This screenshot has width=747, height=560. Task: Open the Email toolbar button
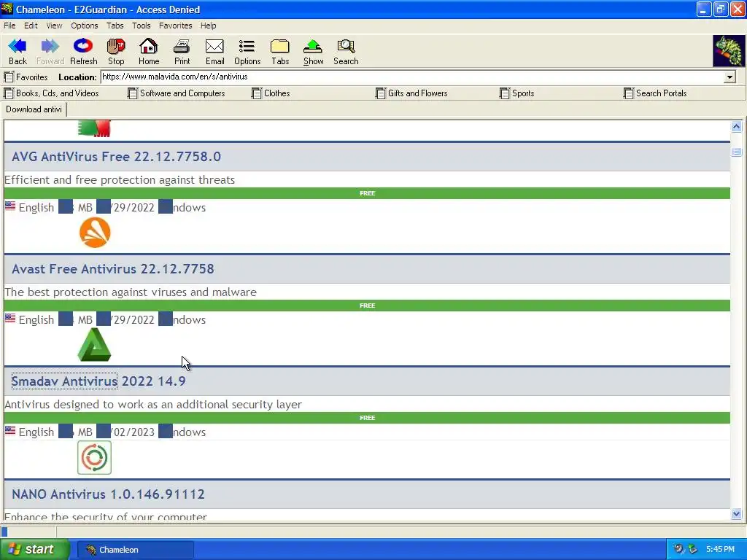(214, 52)
